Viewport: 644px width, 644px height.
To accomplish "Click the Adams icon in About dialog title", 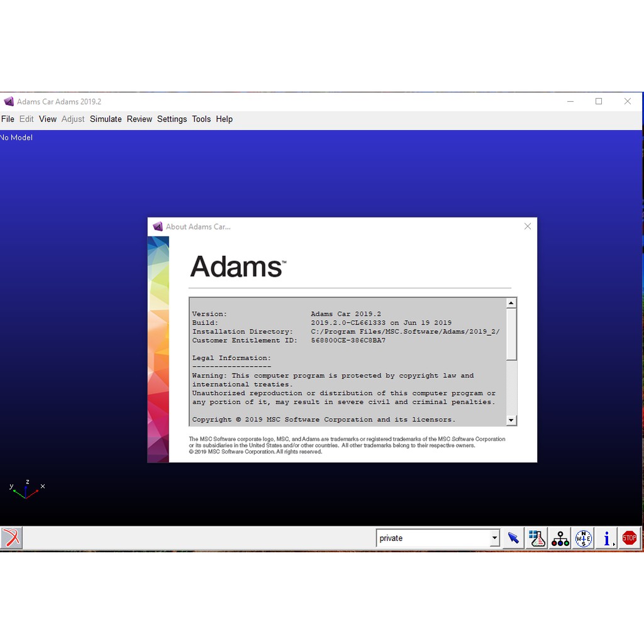I will pos(158,226).
